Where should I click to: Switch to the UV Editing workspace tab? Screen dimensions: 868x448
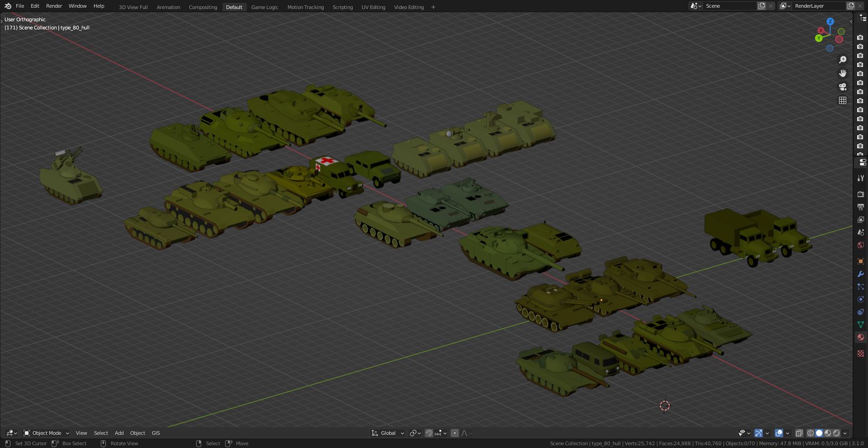point(373,7)
